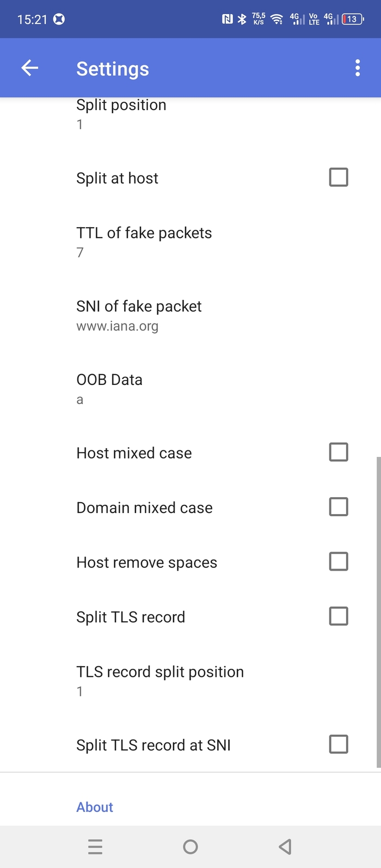
Task: Click the vertical scrollbar on right edge
Action: coord(378,610)
